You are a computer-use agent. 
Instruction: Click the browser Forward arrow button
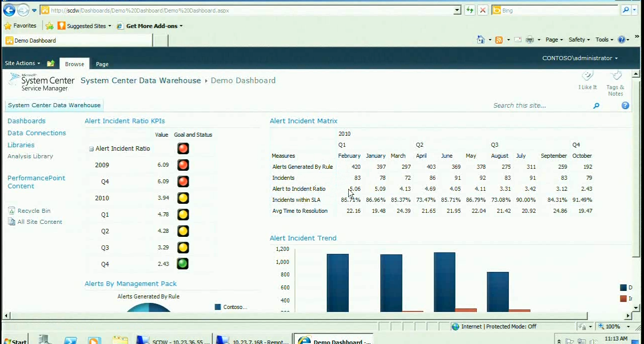23,10
